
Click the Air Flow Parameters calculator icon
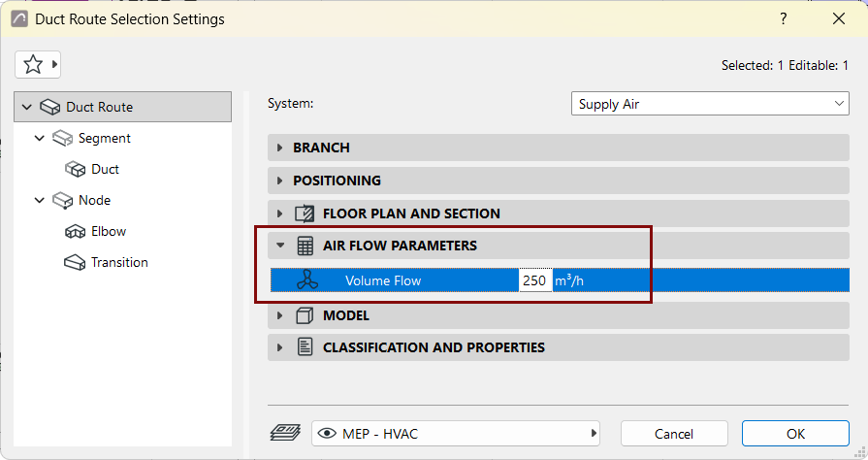click(305, 246)
